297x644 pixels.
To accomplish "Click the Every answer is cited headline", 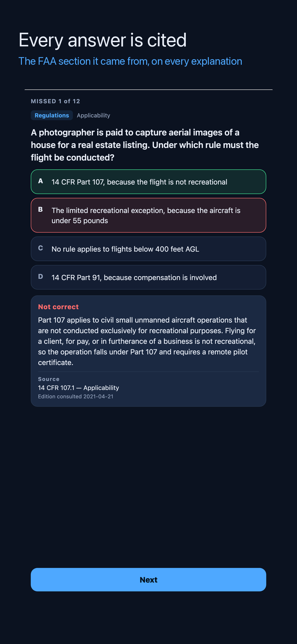I will 102,40.
